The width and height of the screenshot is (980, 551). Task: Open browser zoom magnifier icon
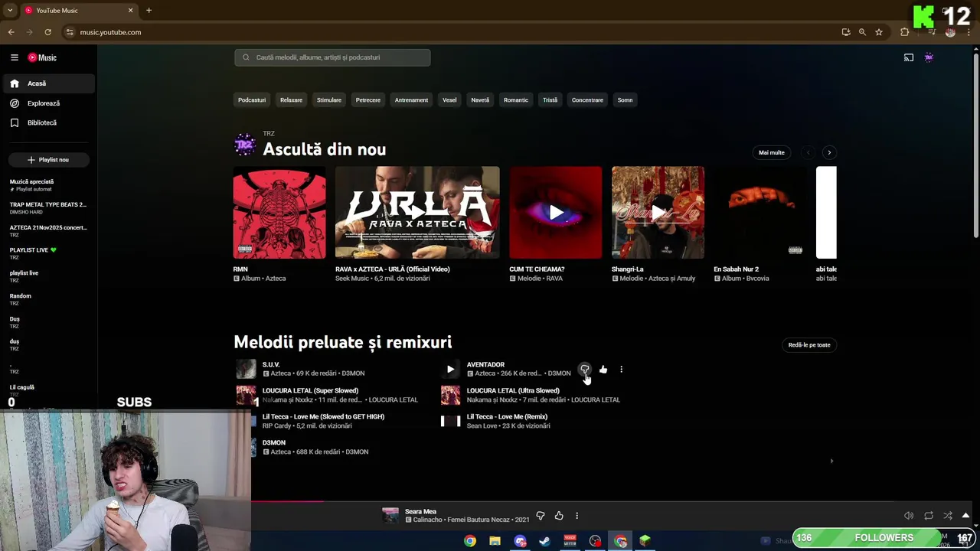coord(862,32)
